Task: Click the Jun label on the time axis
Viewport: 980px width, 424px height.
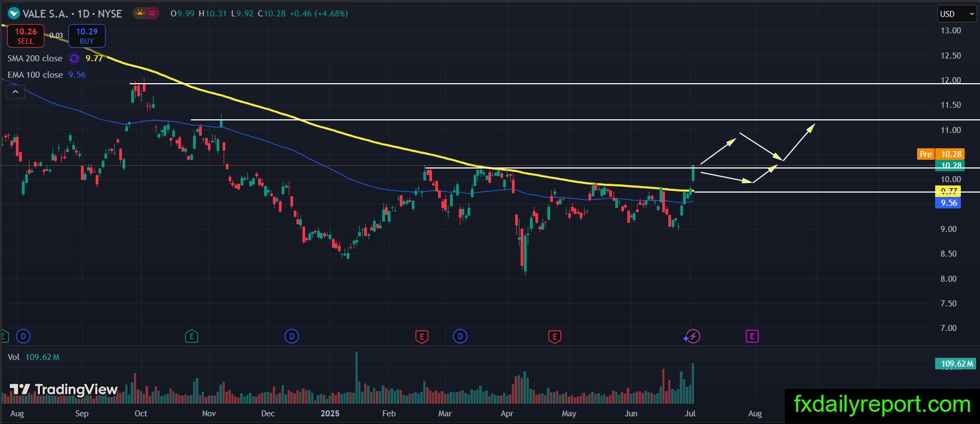Action: pos(631,414)
